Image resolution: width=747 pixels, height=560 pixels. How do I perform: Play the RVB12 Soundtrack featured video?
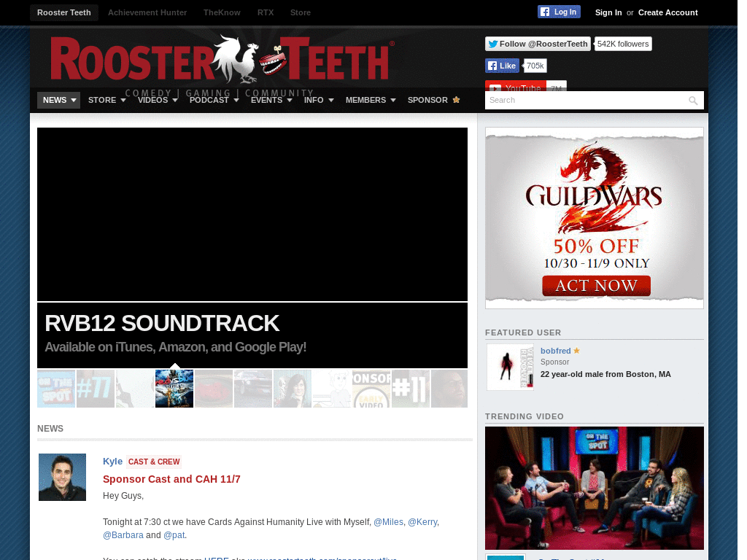point(252,214)
